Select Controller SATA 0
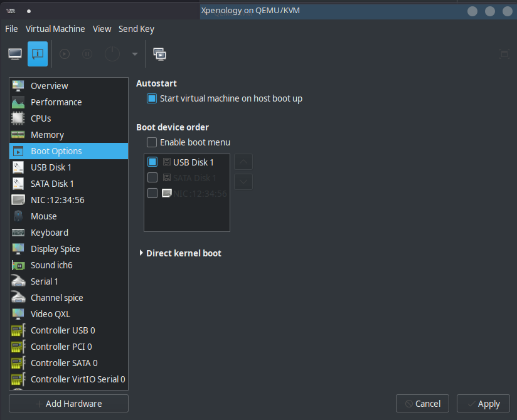517x420 pixels. [x=68, y=363]
